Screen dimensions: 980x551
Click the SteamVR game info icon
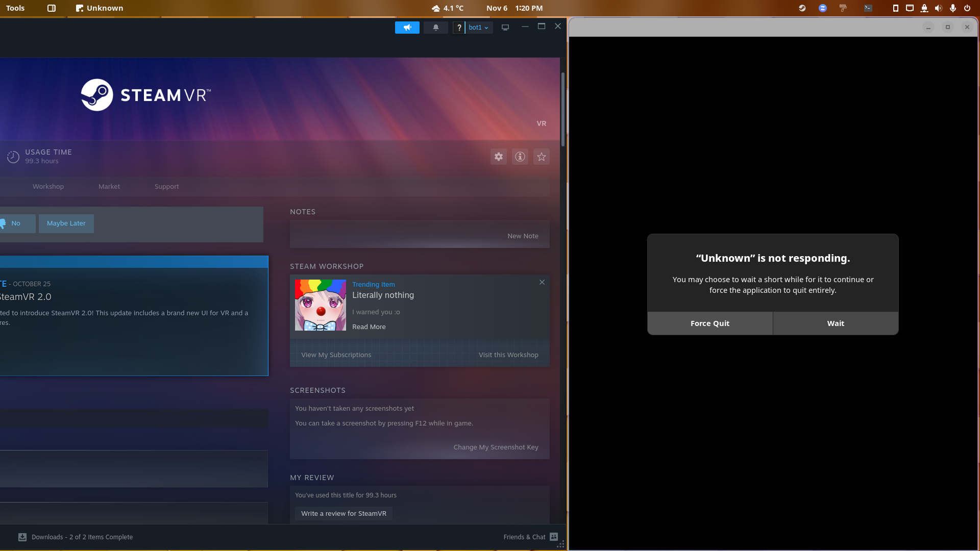(x=520, y=157)
